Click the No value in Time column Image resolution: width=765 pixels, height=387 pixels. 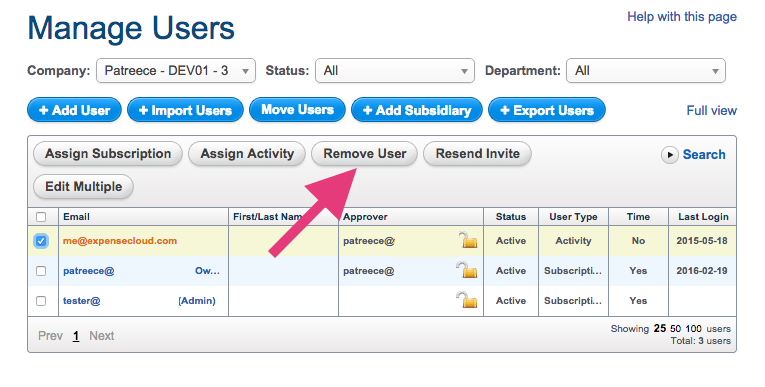click(x=638, y=241)
